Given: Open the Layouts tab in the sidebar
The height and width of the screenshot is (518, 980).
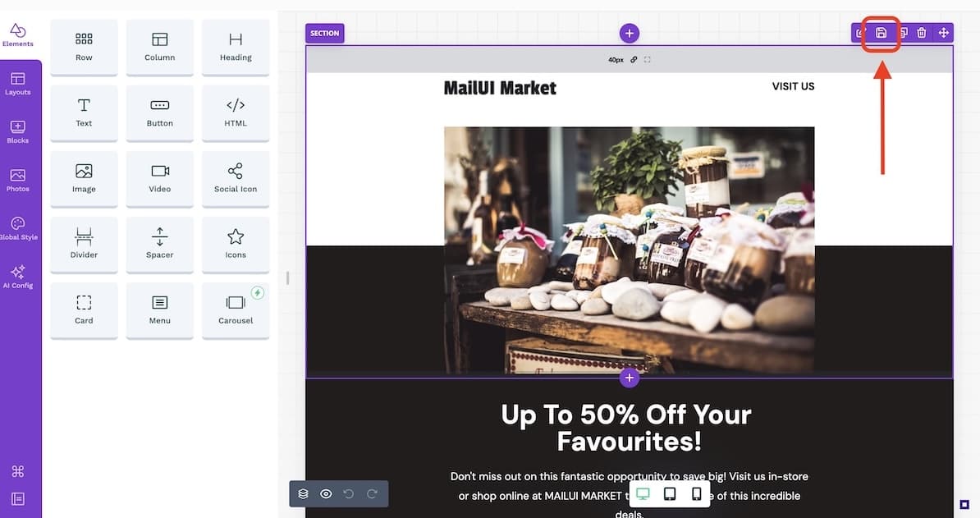Looking at the screenshot, I should (x=17, y=84).
